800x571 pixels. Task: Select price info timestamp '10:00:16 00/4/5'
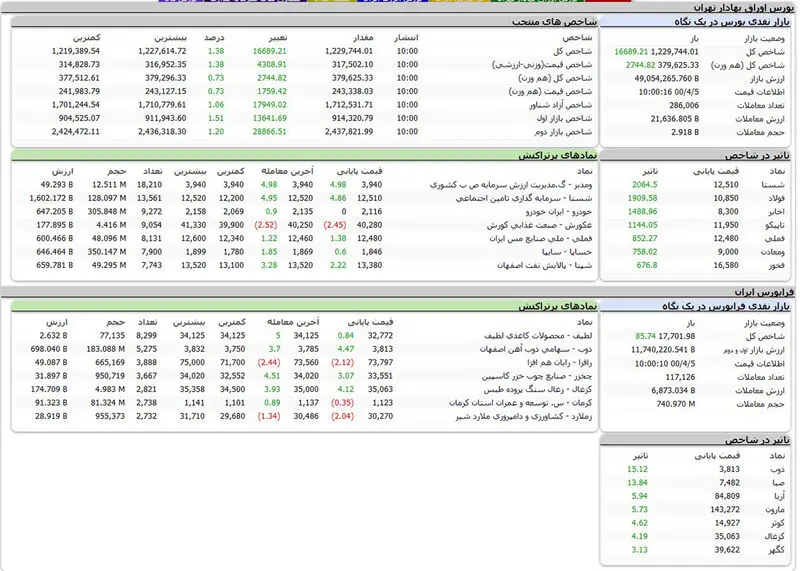(668, 92)
